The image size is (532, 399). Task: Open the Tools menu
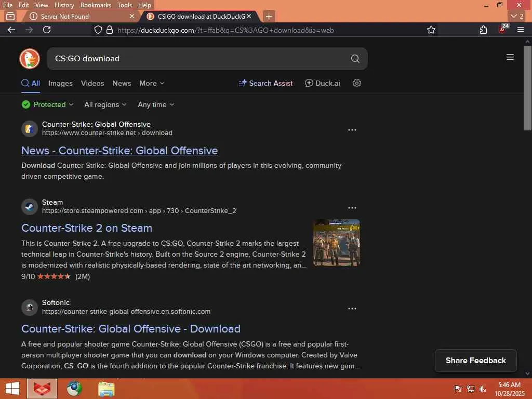(125, 5)
